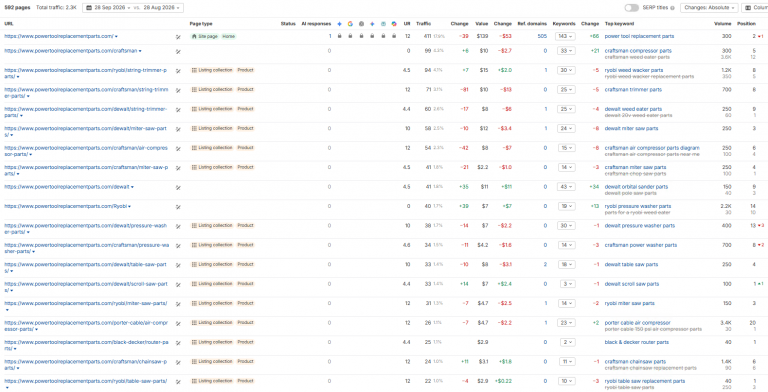Open the homepage powertoolreplacementparts.com URL link
Screen dimensions: 768x392
coord(59,36)
